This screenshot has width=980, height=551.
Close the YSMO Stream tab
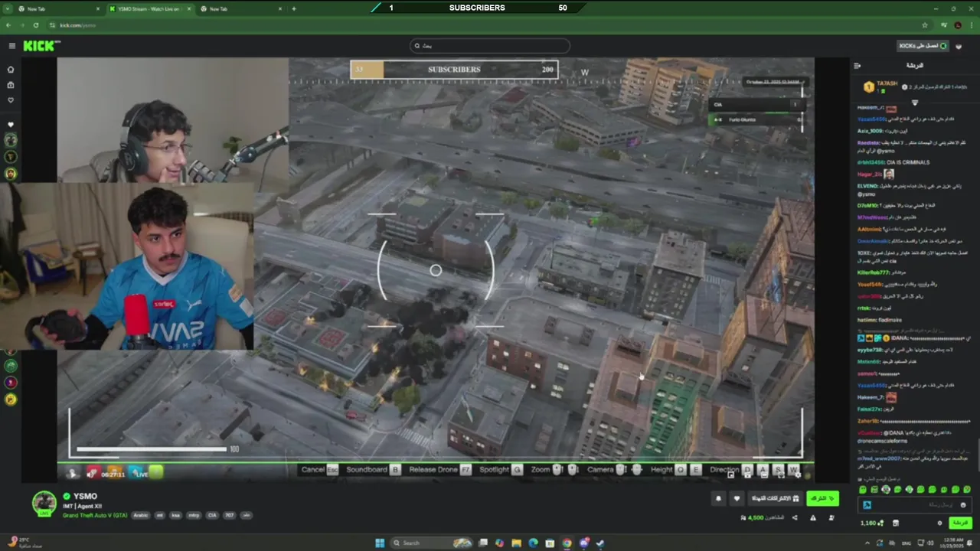pyautogui.click(x=188, y=8)
